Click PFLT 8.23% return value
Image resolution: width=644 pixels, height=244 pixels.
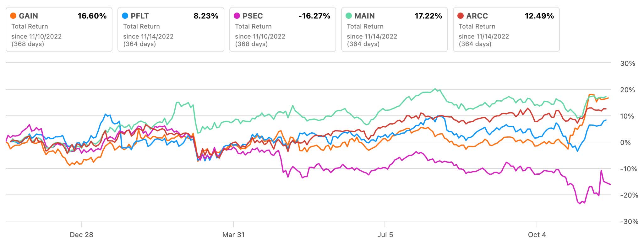tap(206, 16)
